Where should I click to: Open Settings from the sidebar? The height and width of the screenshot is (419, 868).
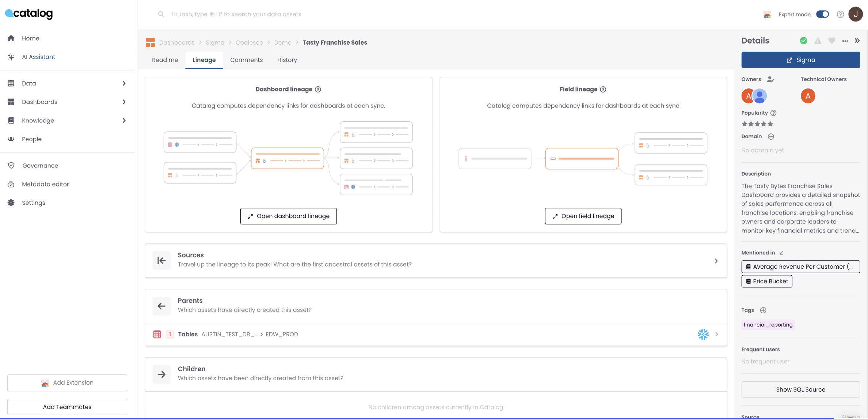click(x=34, y=202)
